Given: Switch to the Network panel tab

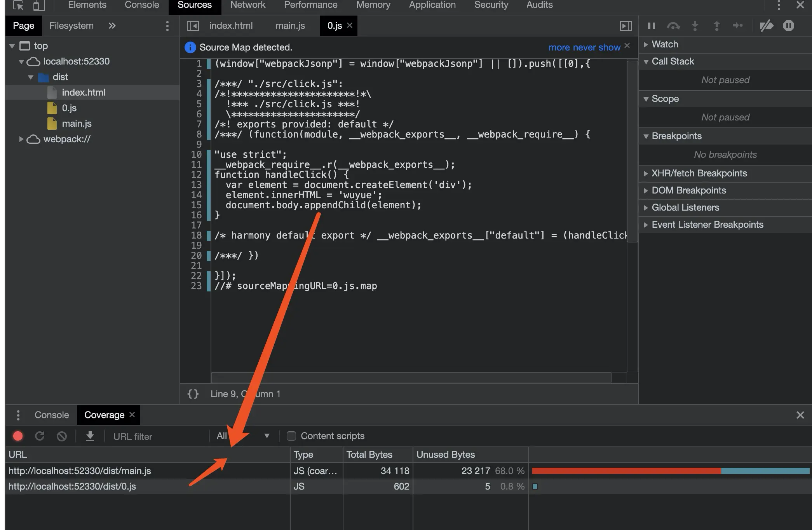Looking at the screenshot, I should (x=247, y=5).
